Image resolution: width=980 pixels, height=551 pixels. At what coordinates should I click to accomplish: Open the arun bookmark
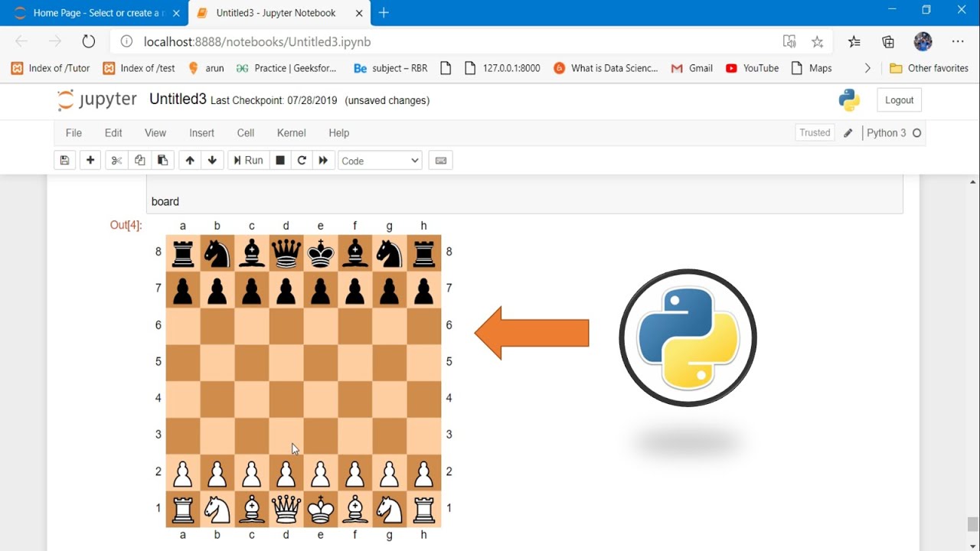coord(205,68)
